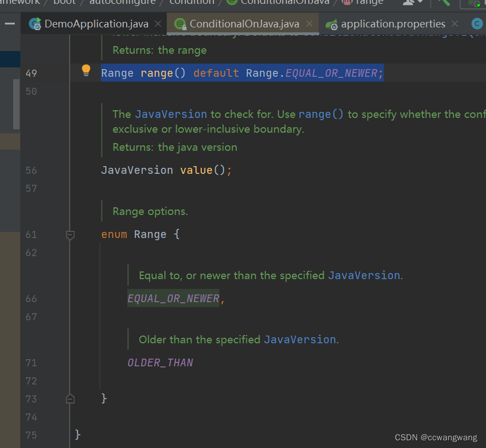Click the yellow lightbulb intention icon
The image size is (486, 448).
coord(86,70)
